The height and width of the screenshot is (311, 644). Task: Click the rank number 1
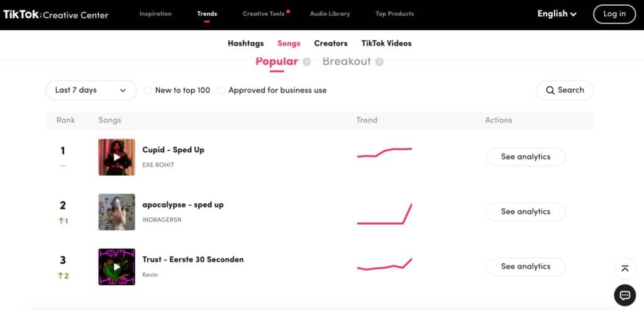tap(63, 151)
